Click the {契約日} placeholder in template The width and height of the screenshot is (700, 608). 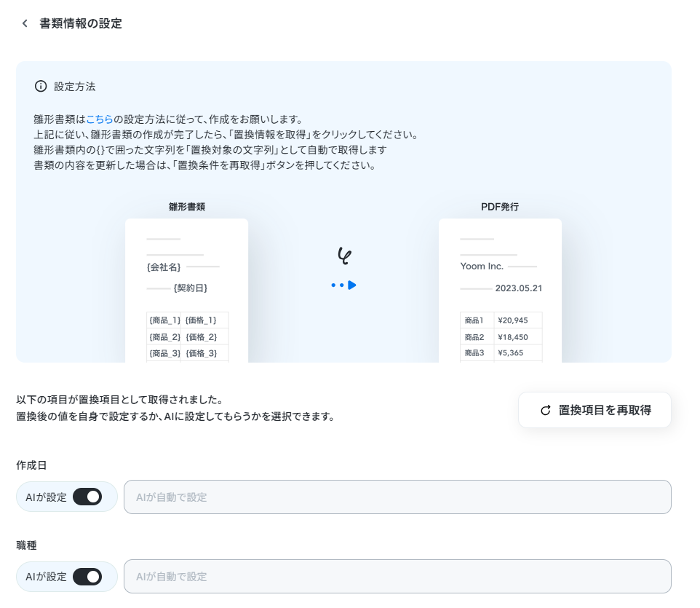191,288
